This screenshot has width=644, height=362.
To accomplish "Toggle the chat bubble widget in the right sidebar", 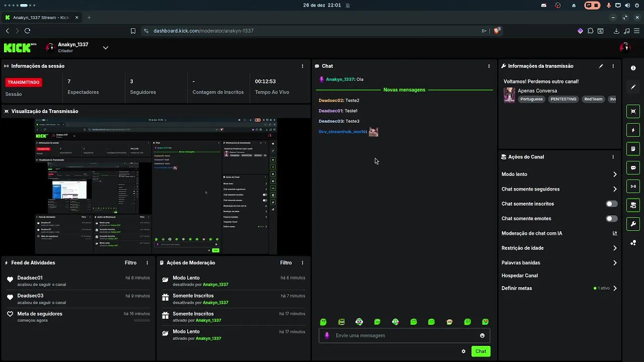I will click(633, 168).
